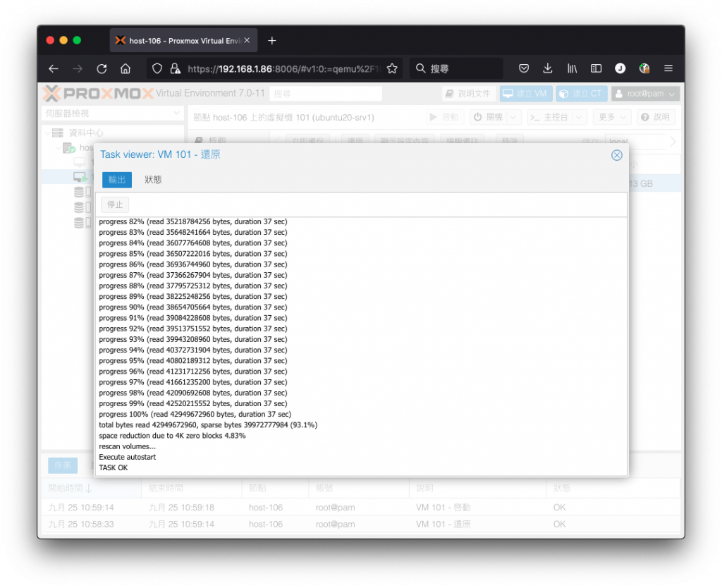Select the VM 101 - 還原 task row

[360, 524]
